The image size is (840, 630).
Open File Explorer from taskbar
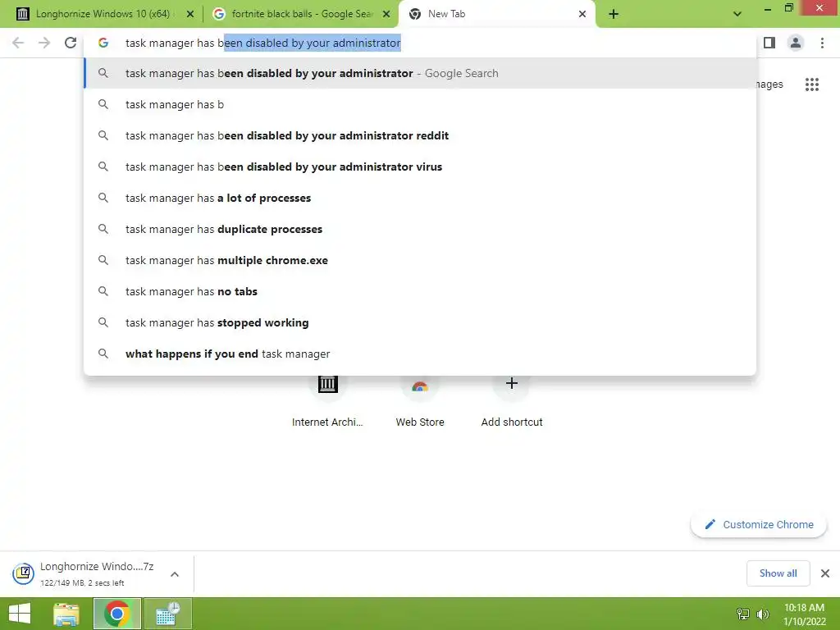[x=66, y=614]
